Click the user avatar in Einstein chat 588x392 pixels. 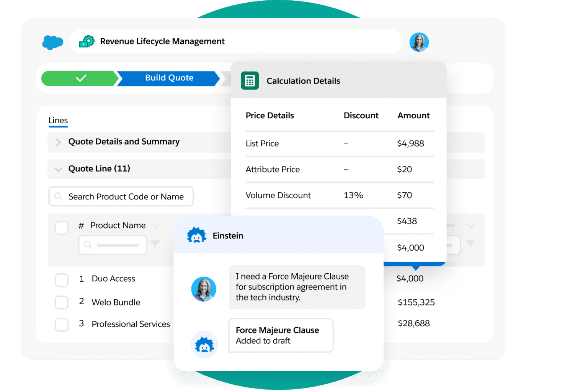click(x=204, y=289)
